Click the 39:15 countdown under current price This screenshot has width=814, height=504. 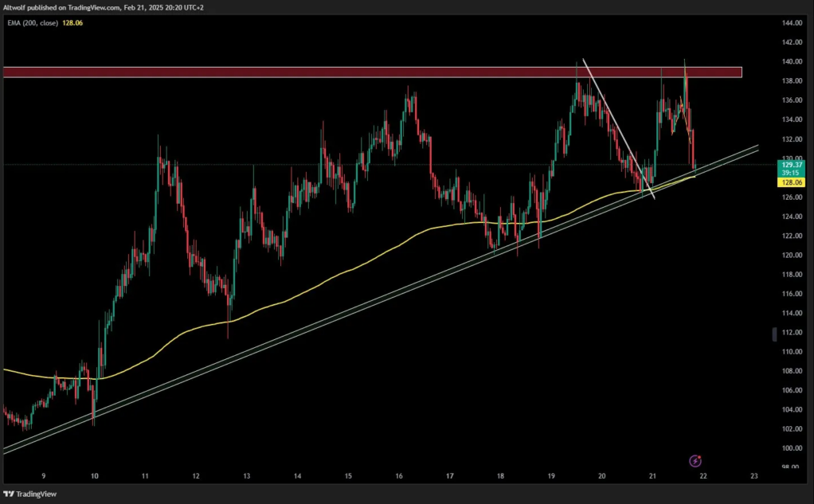(790, 172)
